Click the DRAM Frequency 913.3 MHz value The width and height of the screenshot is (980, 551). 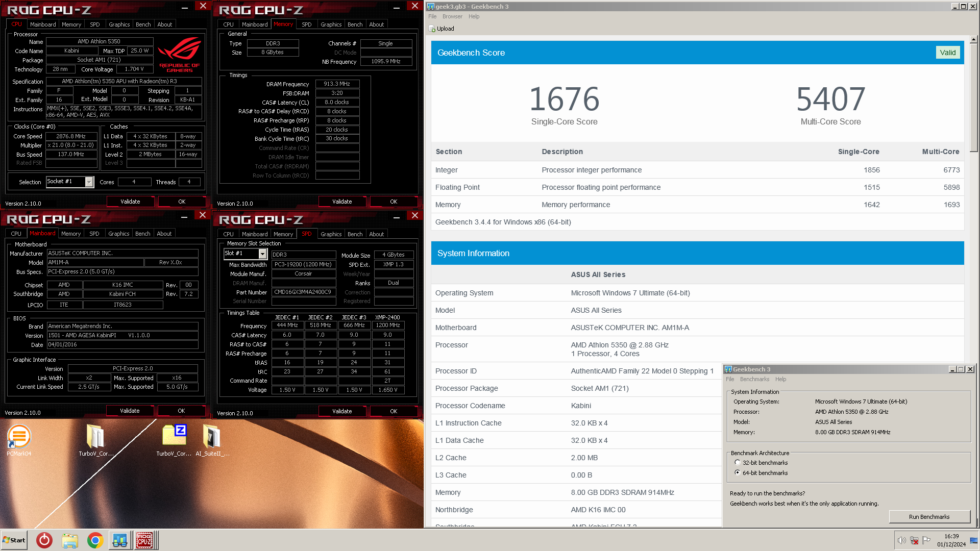pos(337,84)
